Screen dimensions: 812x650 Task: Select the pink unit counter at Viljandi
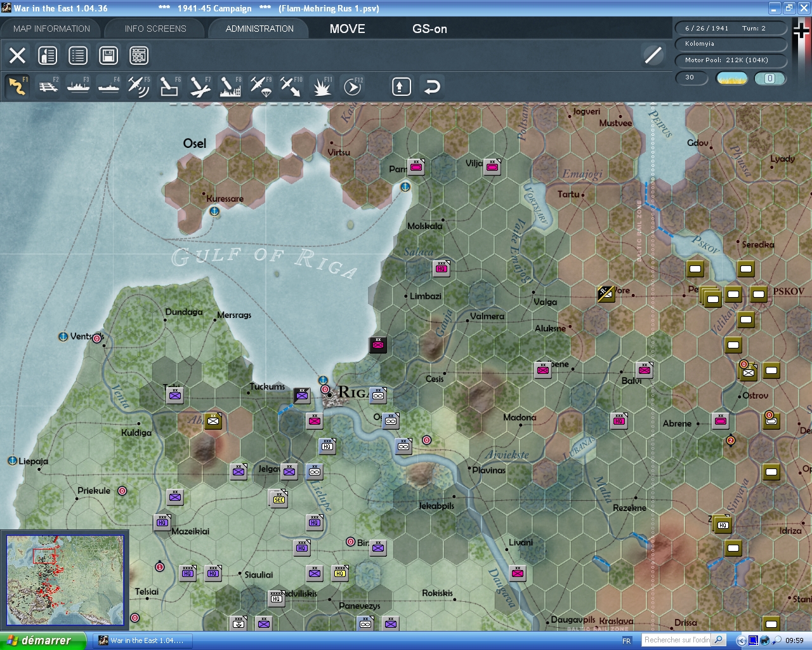click(492, 166)
